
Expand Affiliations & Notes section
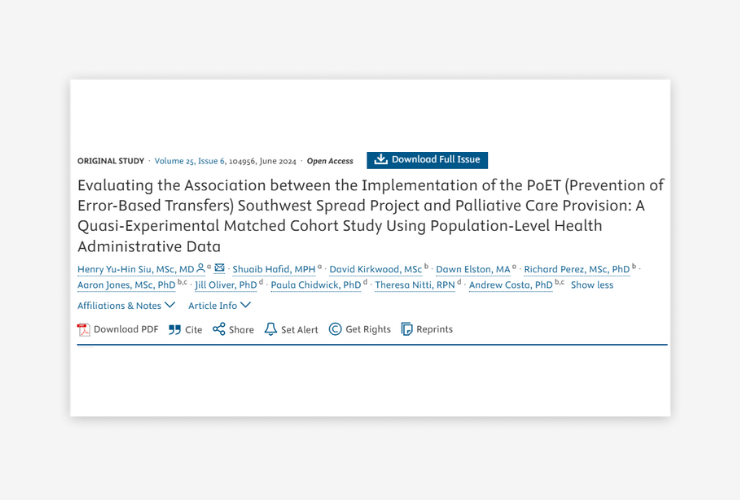[126, 305]
